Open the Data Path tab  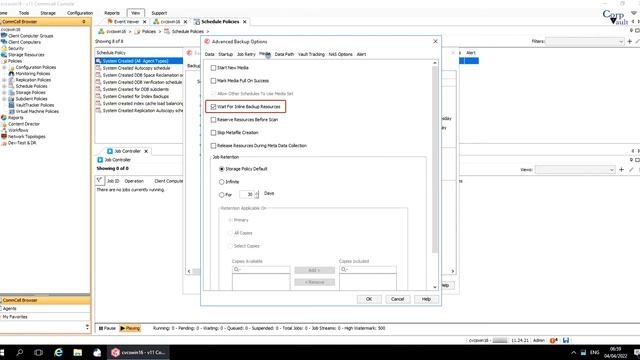284,54
